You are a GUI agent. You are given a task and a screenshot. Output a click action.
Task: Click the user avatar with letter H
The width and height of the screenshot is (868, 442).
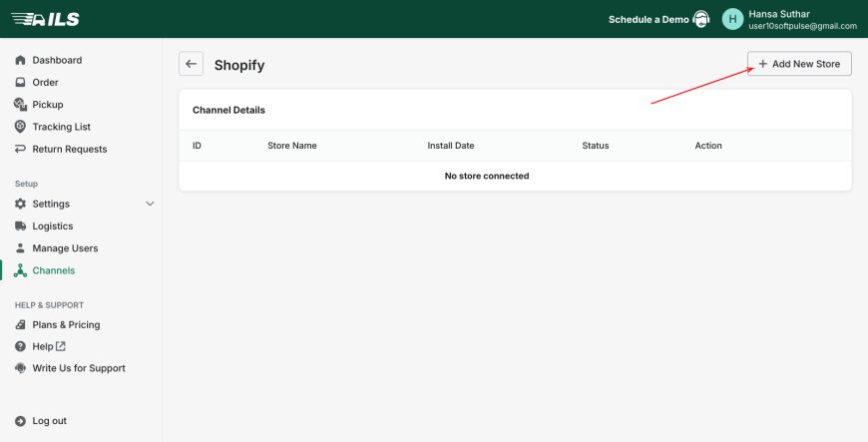click(732, 19)
